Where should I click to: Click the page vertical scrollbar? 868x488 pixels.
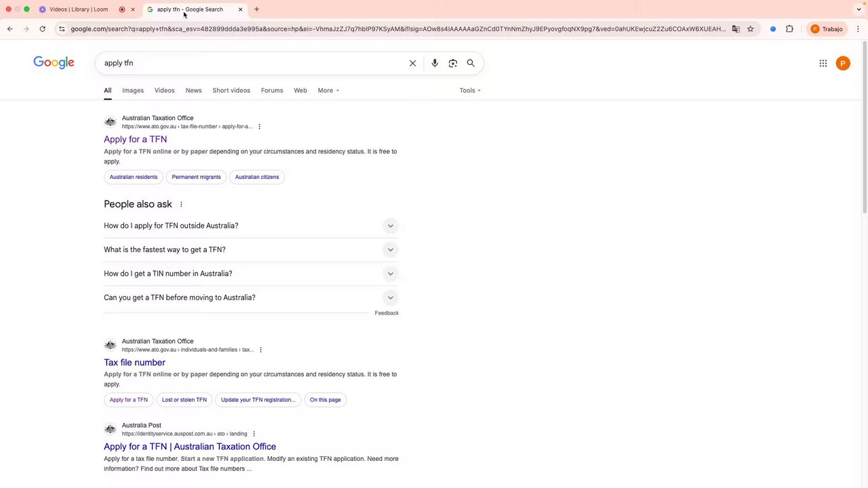coord(864,127)
